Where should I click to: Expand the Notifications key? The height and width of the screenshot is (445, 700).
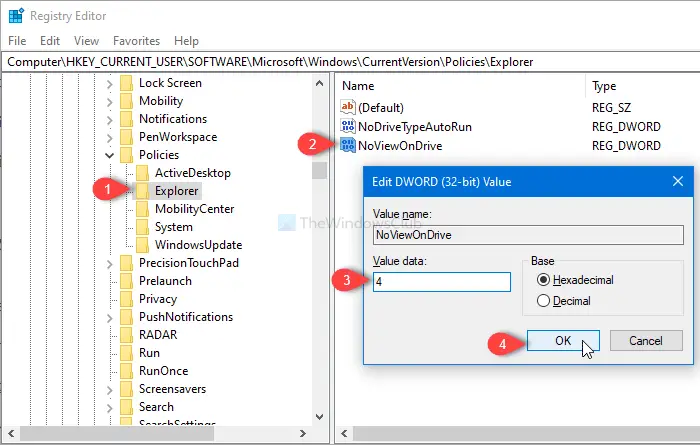110,120
